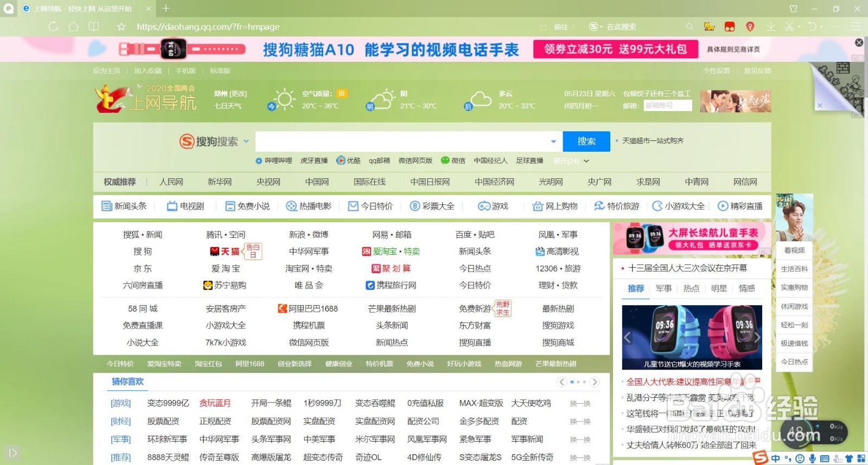Expand the 展开(24) quick links
The width and height of the screenshot is (868, 465).
tap(571, 160)
